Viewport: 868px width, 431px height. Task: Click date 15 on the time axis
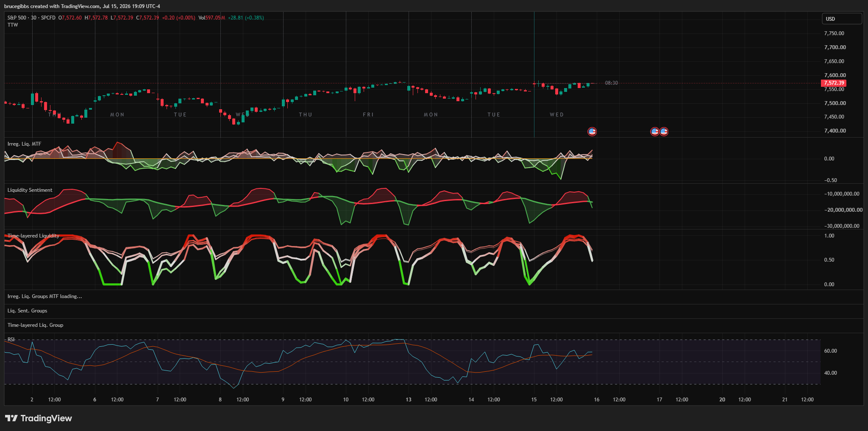coord(534,400)
